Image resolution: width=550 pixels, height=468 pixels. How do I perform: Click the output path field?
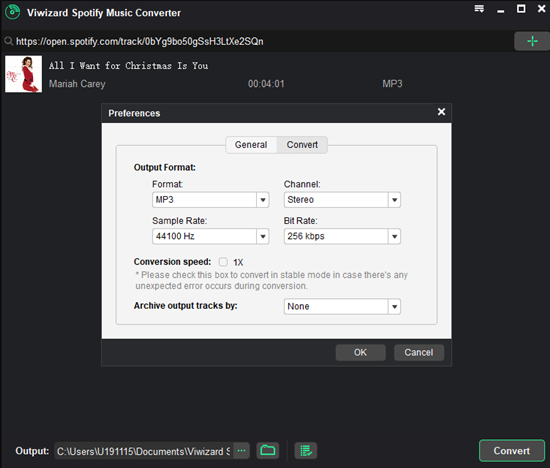[144, 451]
